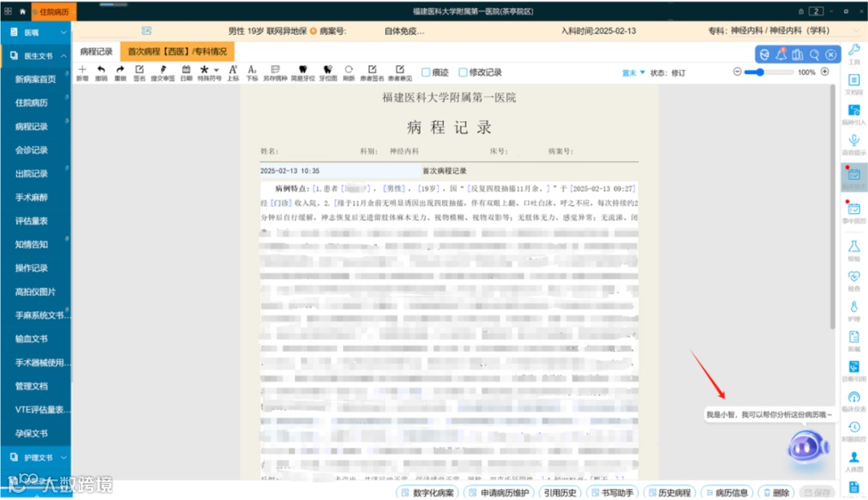Open the 检验 flask icon
The image size is (868, 500).
pos(854,247)
